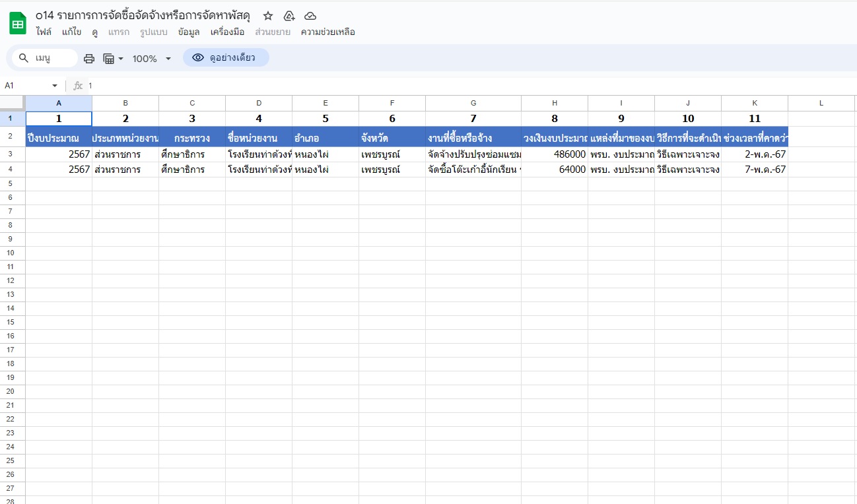Click the document title text
This screenshot has height=504, width=857.
coord(143,16)
